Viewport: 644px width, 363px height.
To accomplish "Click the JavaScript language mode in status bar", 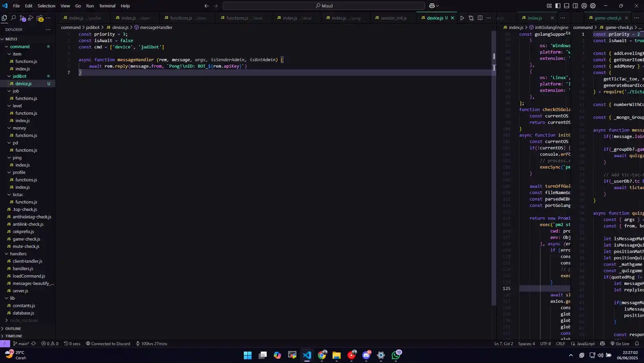I will click(x=585, y=344).
